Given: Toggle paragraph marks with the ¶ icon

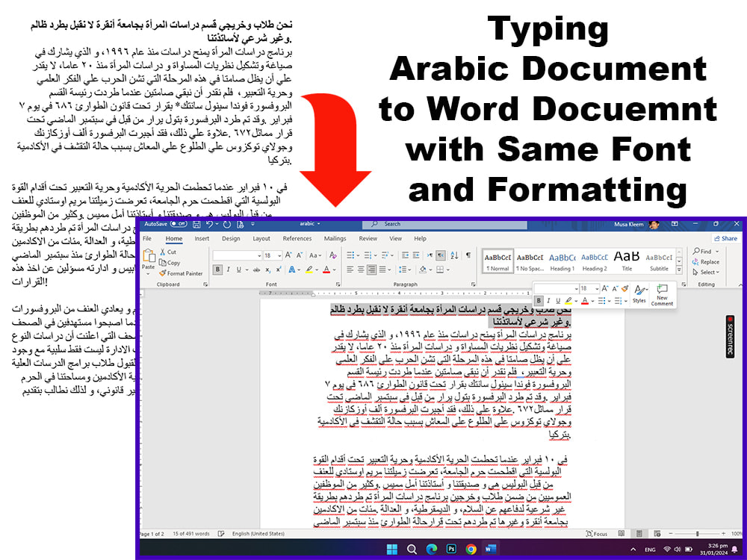Looking at the screenshot, I should click(468, 255).
